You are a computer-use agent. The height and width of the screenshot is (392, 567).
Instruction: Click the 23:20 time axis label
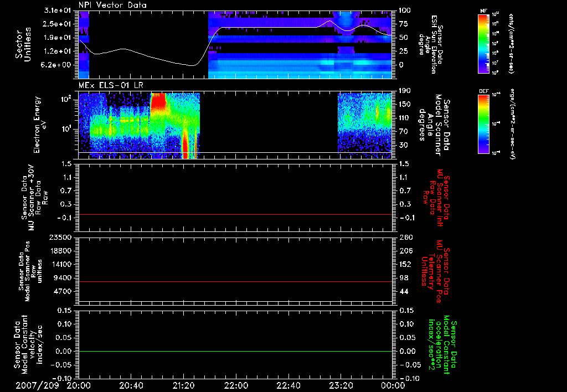[x=341, y=385]
